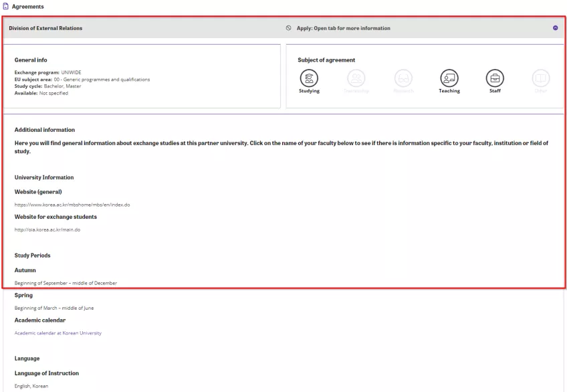Screen dimensions: 567x392
Task: Click 'Beginning of September – middle of December'
Action: click(66, 283)
